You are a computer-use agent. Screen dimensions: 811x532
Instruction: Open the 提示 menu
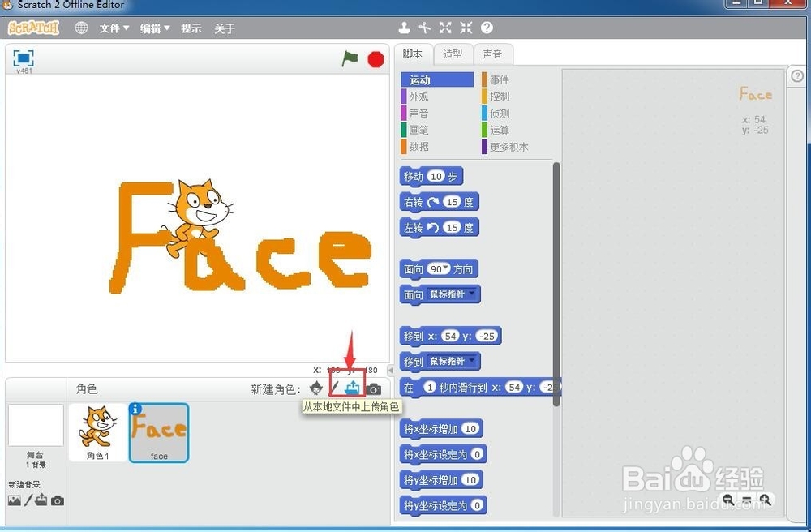click(191, 28)
